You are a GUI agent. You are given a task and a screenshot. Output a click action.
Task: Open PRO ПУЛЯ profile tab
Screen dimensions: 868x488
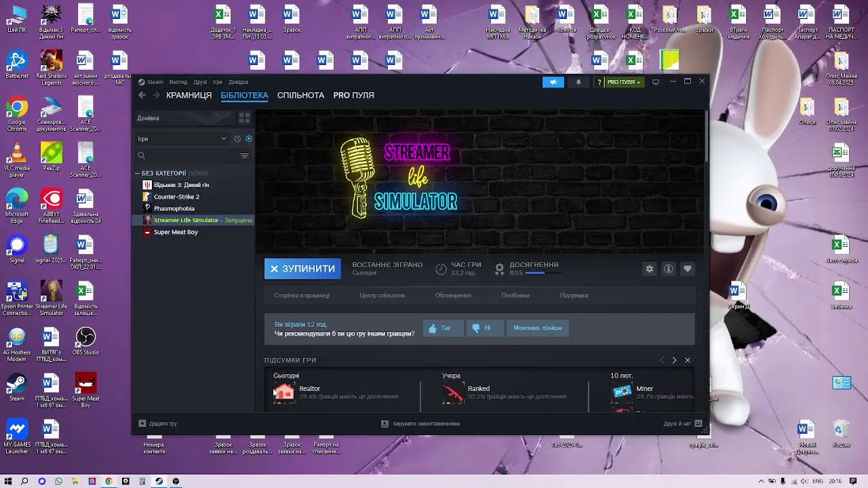click(x=353, y=96)
